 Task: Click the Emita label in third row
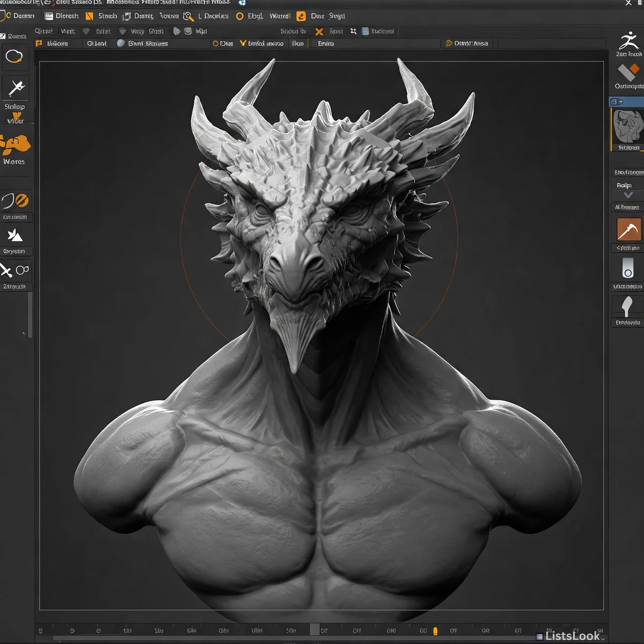tap(326, 43)
